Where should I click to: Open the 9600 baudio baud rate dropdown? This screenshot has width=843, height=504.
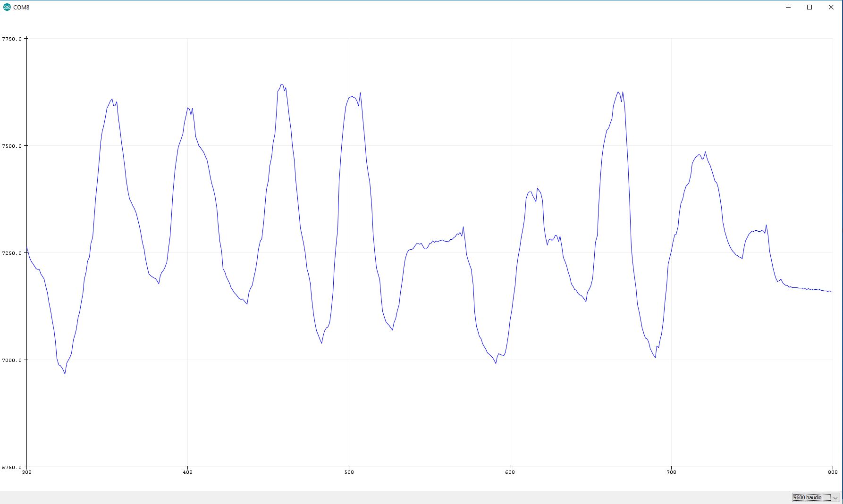click(811, 497)
